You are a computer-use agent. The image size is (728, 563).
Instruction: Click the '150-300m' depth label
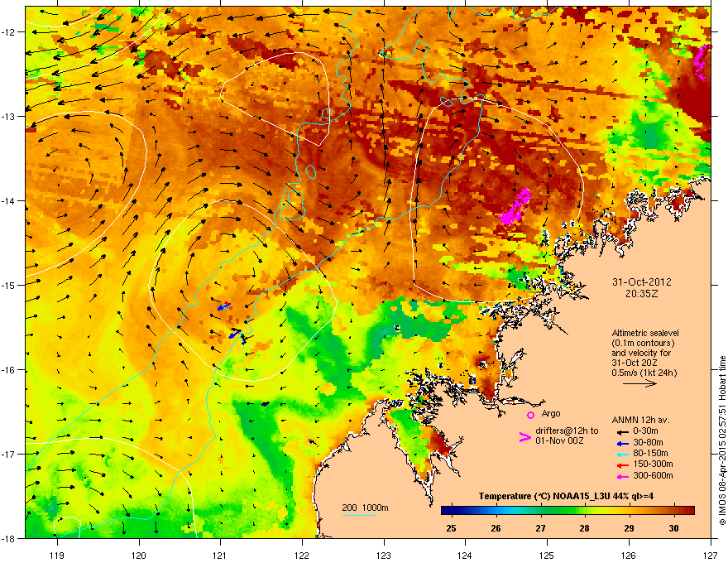click(653, 464)
